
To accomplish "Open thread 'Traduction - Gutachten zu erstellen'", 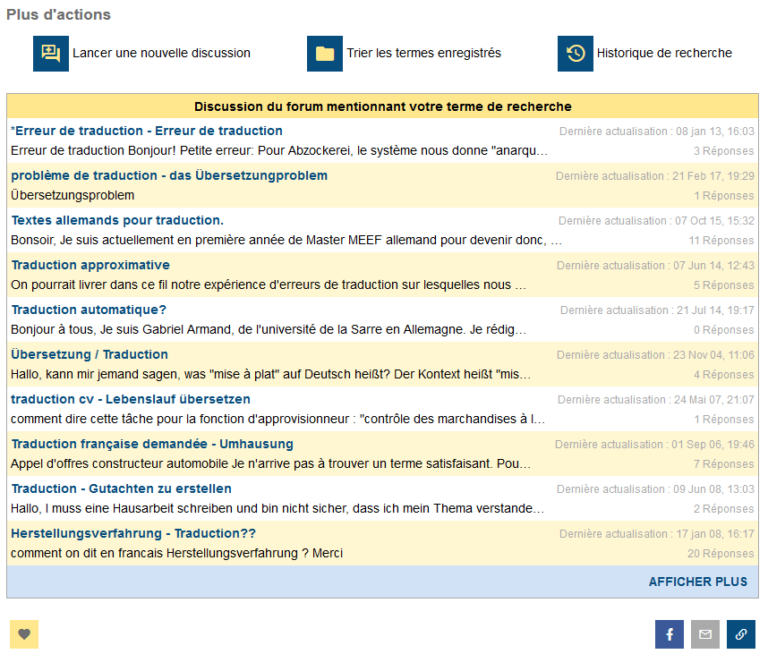I will pyautogui.click(x=121, y=488).
